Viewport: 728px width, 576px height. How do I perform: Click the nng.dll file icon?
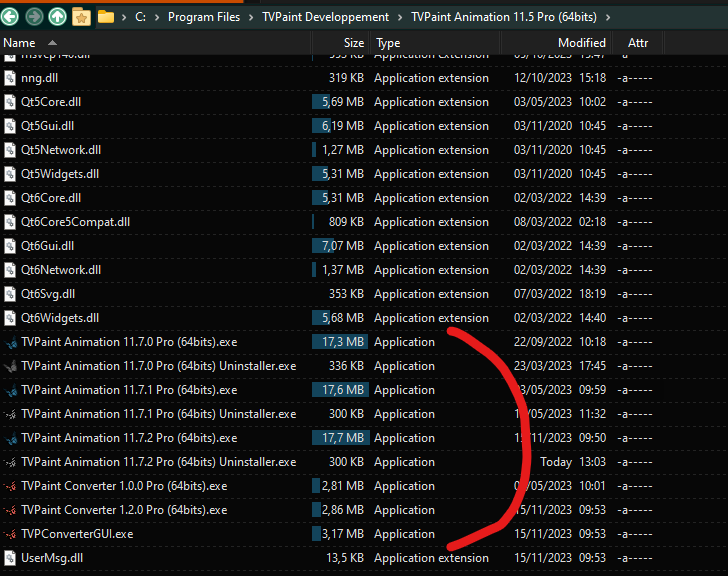[10, 78]
